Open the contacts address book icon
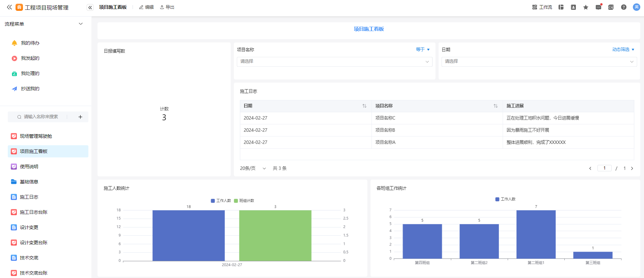 coord(573,7)
